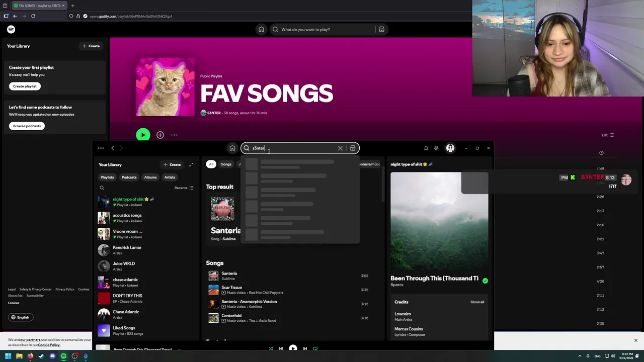Expand Your Library panel
This screenshot has height=362, width=644.
pyautogui.click(x=191, y=164)
